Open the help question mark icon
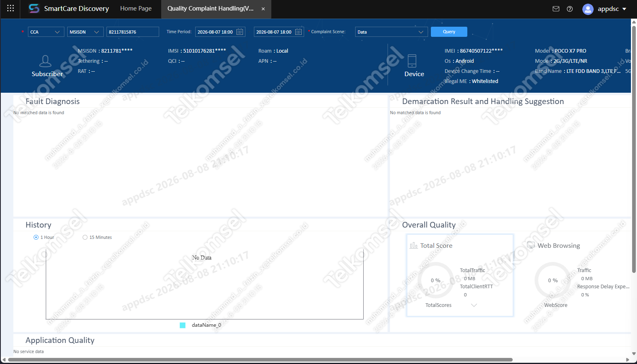Viewport: 637px width, 364px height. (x=570, y=9)
